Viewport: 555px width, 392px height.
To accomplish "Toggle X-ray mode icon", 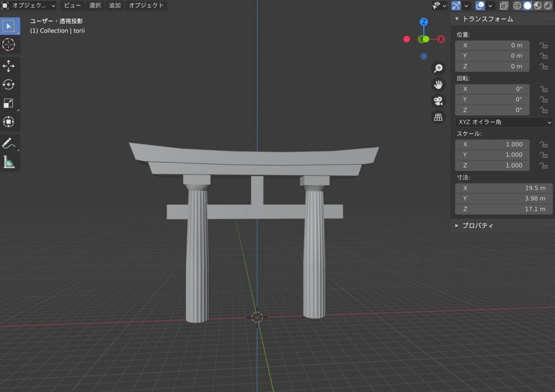I will coord(504,5).
